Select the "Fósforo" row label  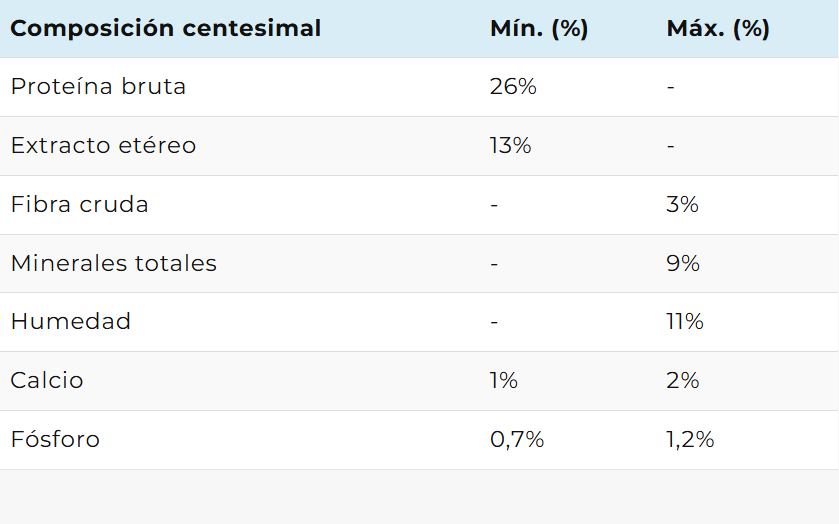pos(55,440)
